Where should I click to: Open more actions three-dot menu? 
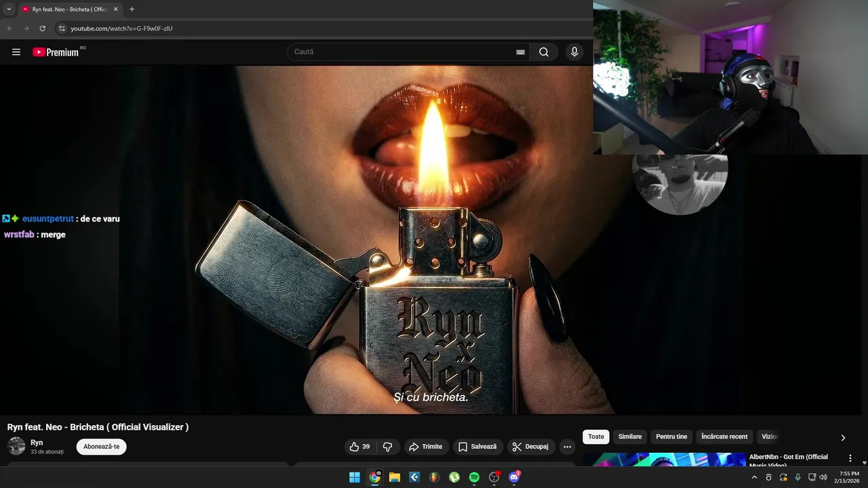567,447
